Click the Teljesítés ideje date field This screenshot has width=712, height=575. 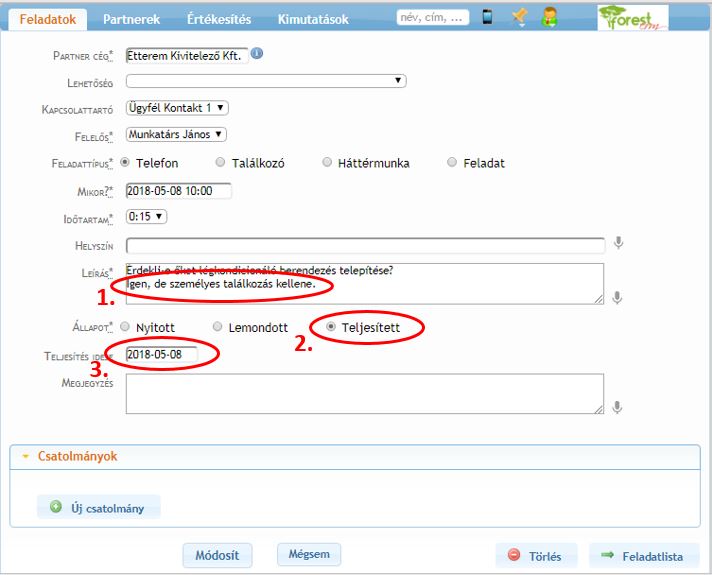point(161,354)
